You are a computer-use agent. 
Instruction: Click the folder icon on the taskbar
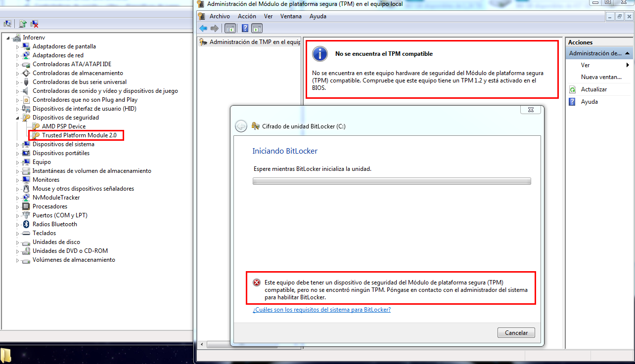pyautogui.click(x=5, y=356)
